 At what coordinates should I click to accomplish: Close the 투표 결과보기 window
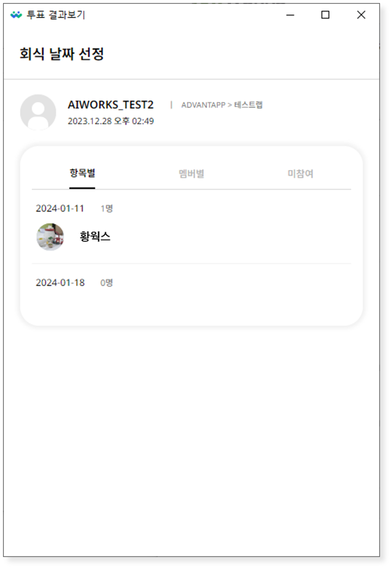coord(361,15)
